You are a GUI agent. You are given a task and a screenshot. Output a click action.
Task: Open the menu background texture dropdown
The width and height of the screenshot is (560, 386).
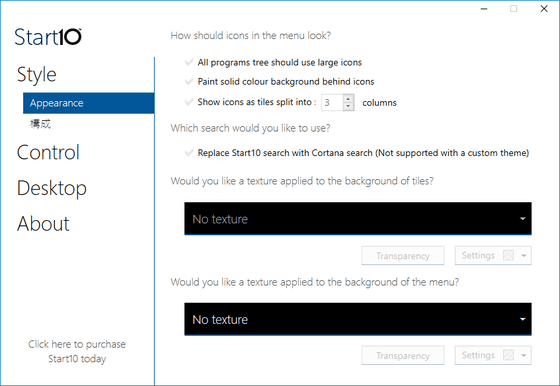[x=358, y=319]
